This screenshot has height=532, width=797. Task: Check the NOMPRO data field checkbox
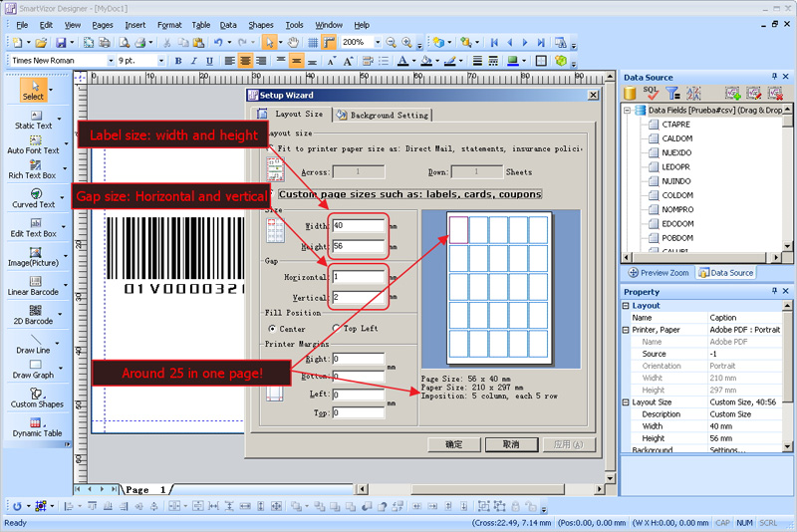tap(654, 209)
